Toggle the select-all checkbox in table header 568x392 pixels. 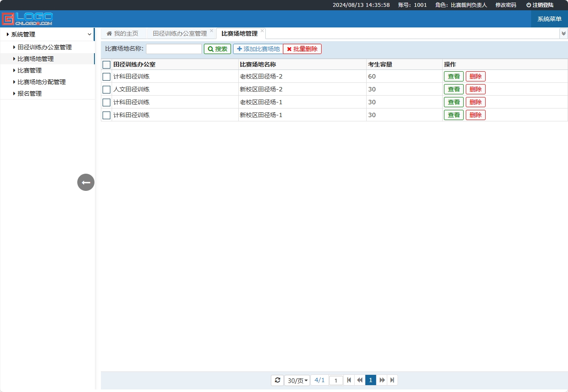tap(106, 65)
